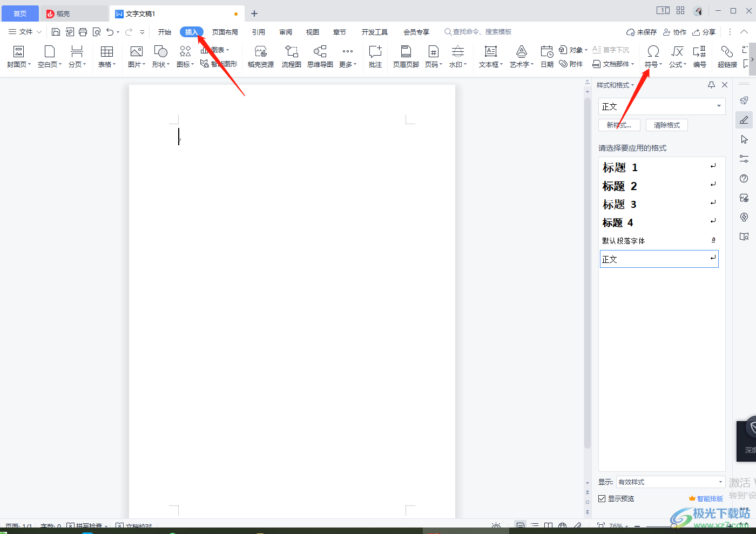Select default paragraph font (默认段落字体) style
The image size is (756, 534).
tap(659, 241)
